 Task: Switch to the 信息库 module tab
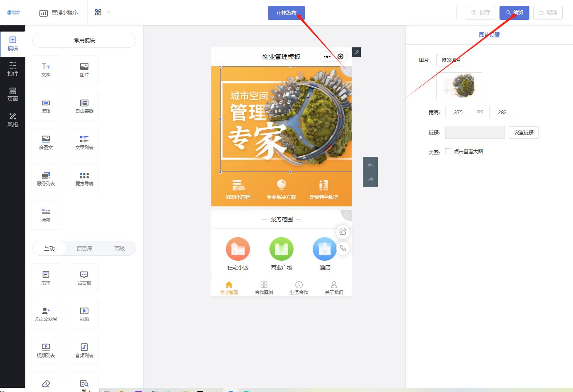(x=84, y=248)
